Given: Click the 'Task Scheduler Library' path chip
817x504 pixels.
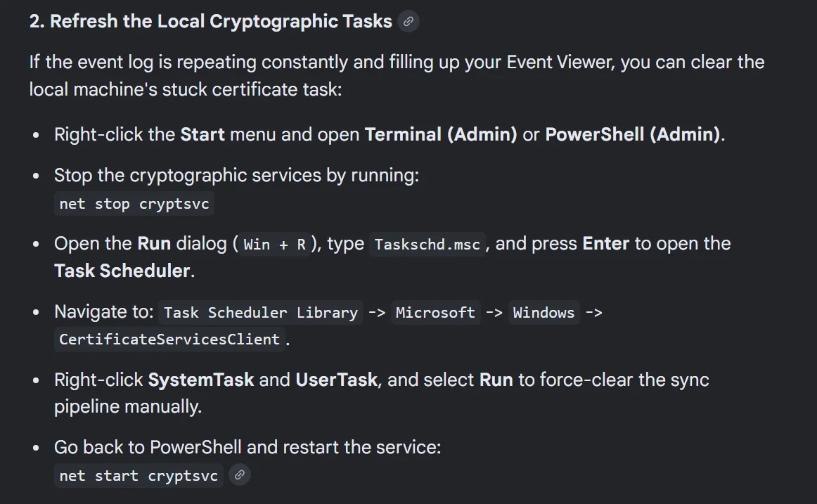Looking at the screenshot, I should [261, 312].
